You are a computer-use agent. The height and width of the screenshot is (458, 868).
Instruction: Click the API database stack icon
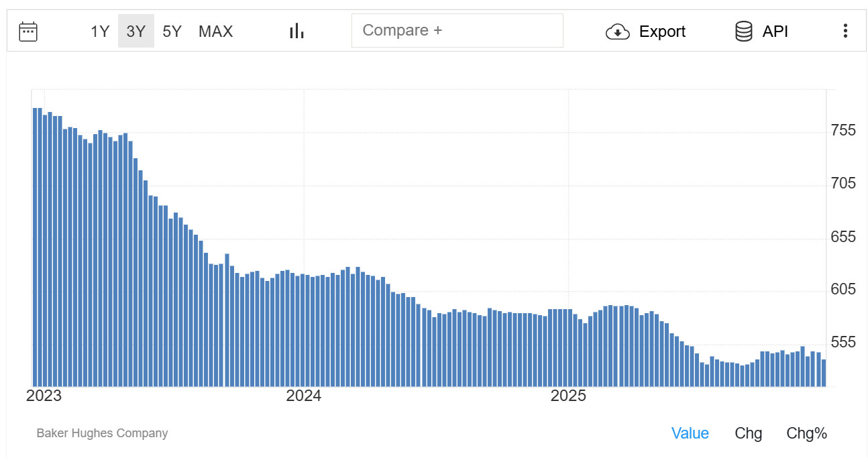pyautogui.click(x=743, y=32)
